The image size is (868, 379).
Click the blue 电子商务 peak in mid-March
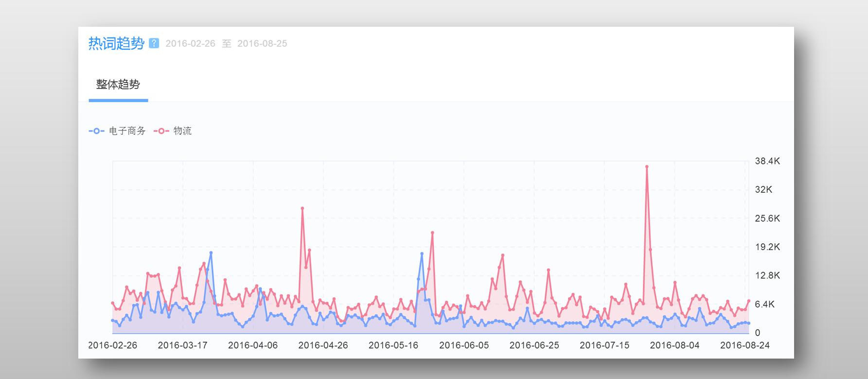[211, 253]
